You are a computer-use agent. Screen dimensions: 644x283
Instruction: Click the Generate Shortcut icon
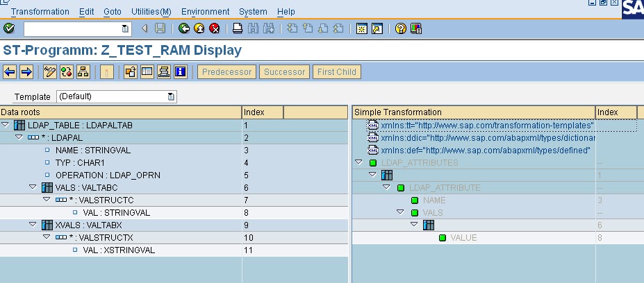point(377,28)
